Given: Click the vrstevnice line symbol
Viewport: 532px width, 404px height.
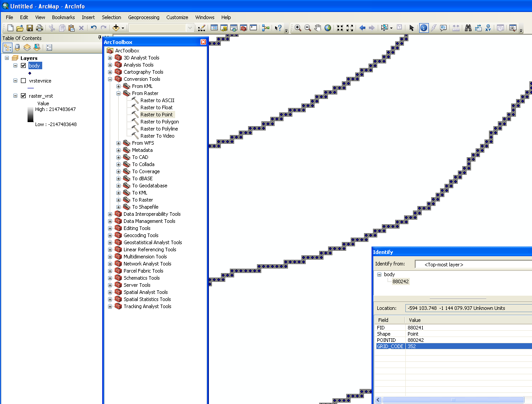Looking at the screenshot, I should 30,88.
